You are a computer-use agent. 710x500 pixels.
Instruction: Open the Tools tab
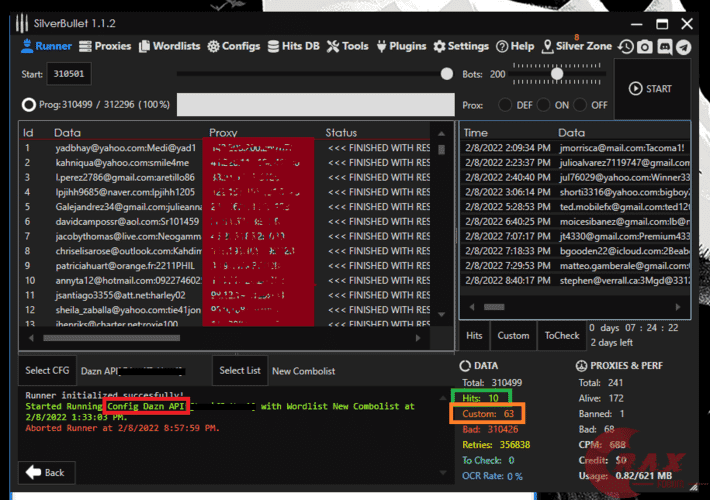[348, 46]
